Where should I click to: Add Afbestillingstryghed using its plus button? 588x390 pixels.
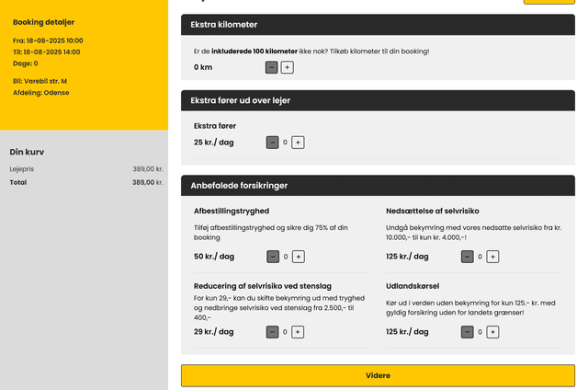tap(298, 257)
